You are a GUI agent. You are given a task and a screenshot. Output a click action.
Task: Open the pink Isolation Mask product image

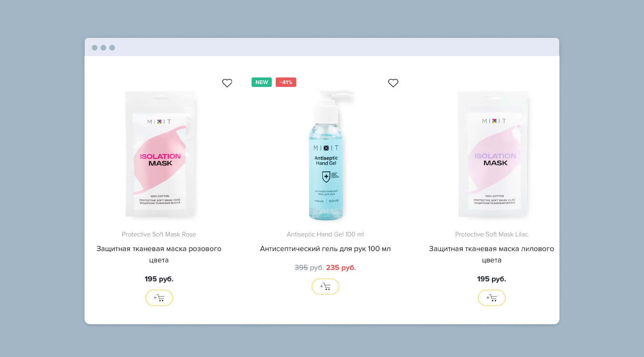pyautogui.click(x=160, y=155)
